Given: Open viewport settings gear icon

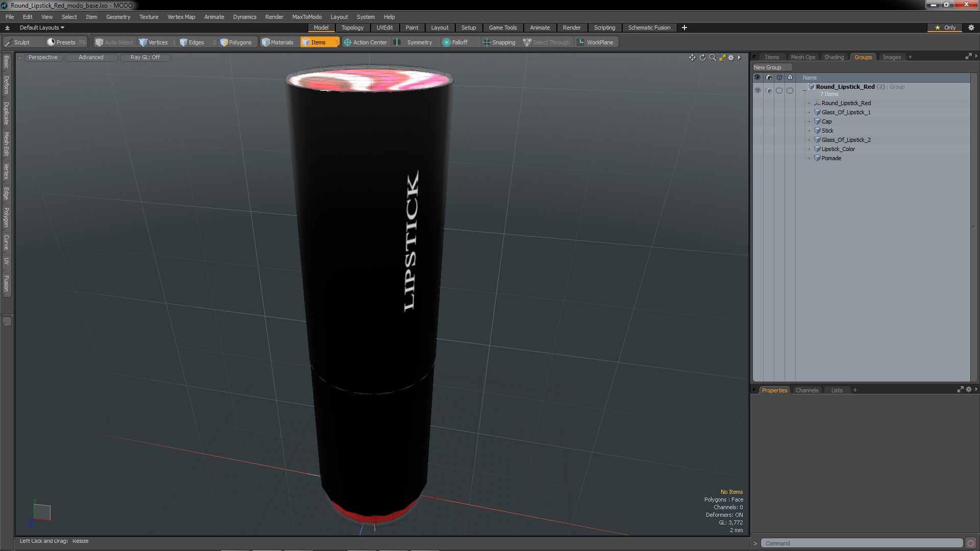Looking at the screenshot, I should click(731, 58).
